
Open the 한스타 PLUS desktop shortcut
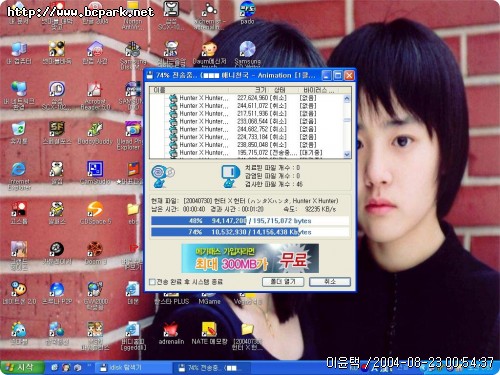171,299
